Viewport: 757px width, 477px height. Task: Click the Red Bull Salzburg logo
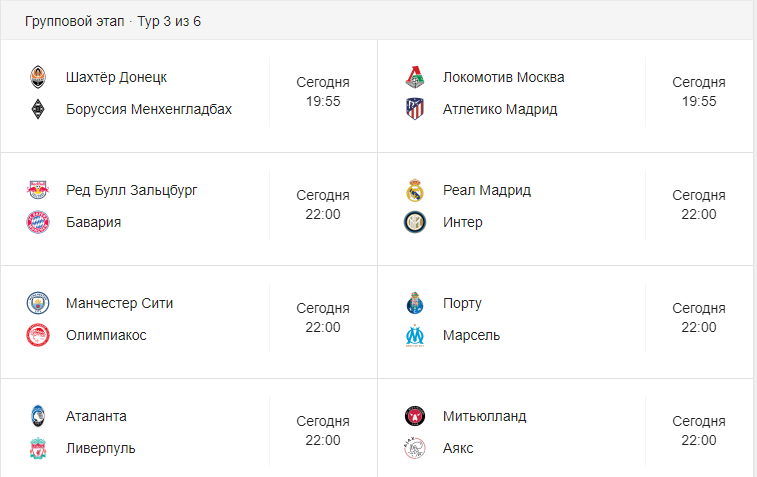click(38, 190)
